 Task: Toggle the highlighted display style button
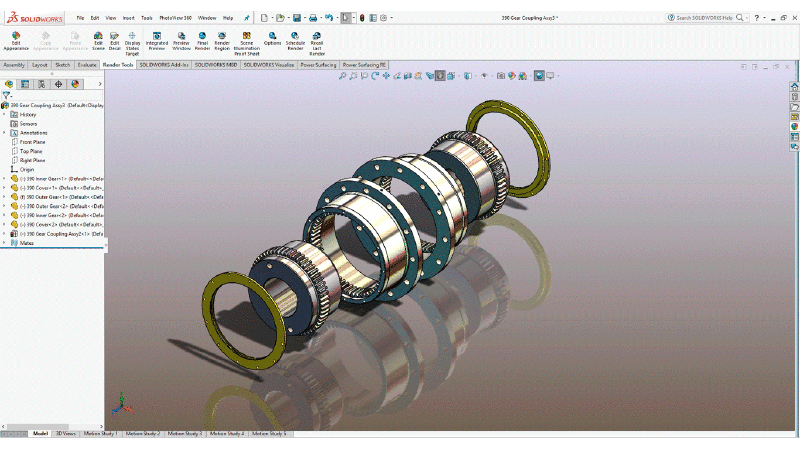(440, 76)
